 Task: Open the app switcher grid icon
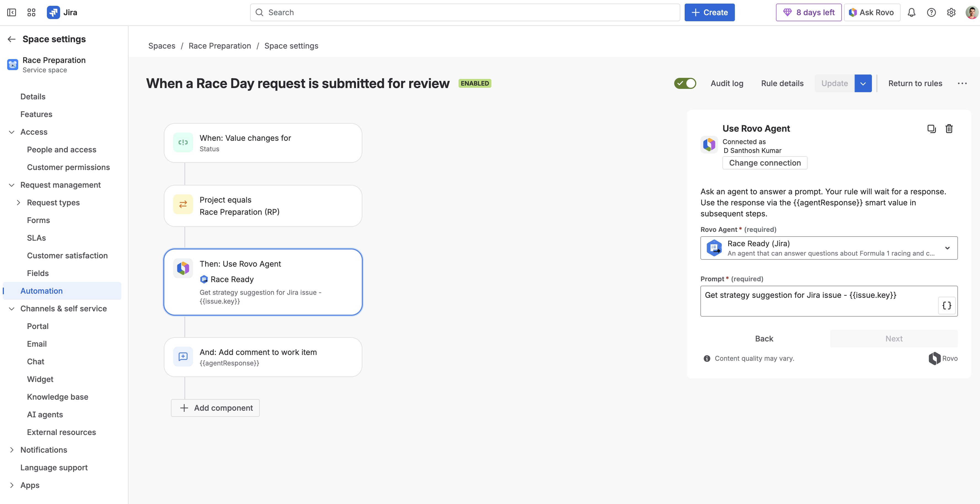pyautogui.click(x=31, y=13)
